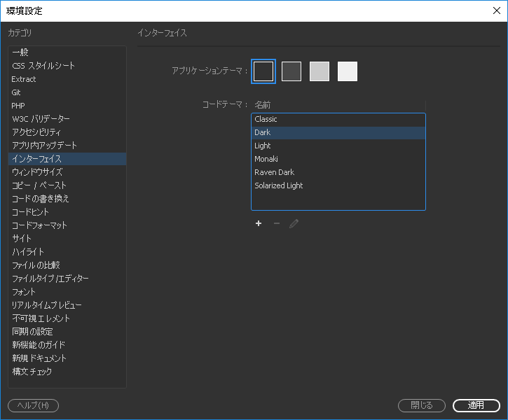Select the white application theme swatch

(348, 71)
